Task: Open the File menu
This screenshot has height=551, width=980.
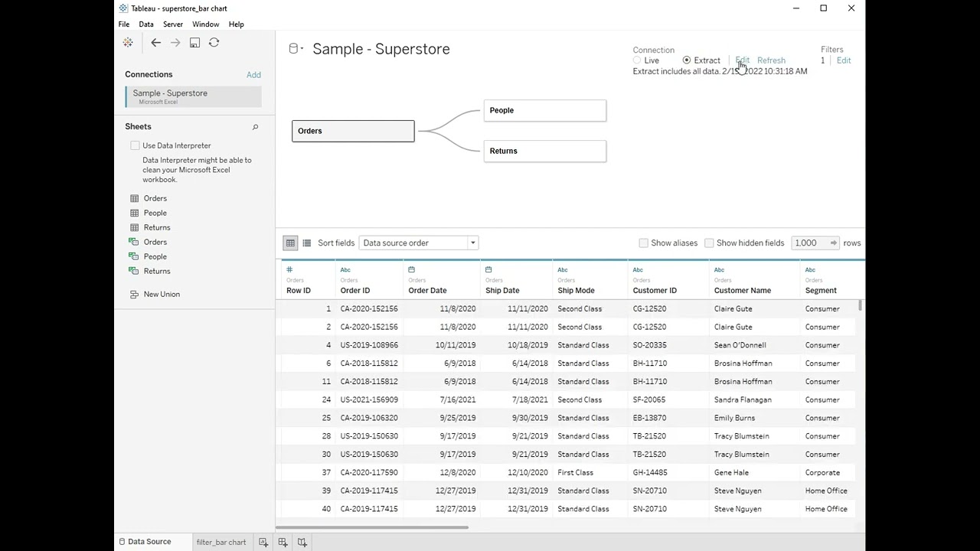Action: pos(123,24)
